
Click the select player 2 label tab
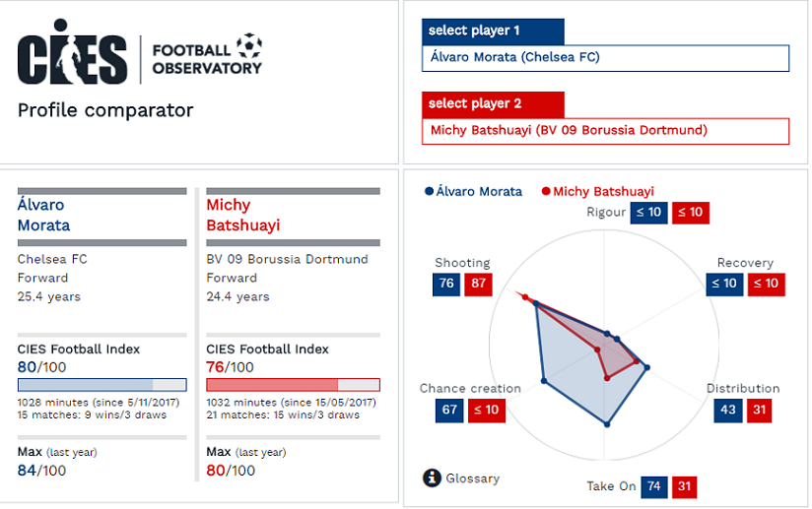(493, 104)
